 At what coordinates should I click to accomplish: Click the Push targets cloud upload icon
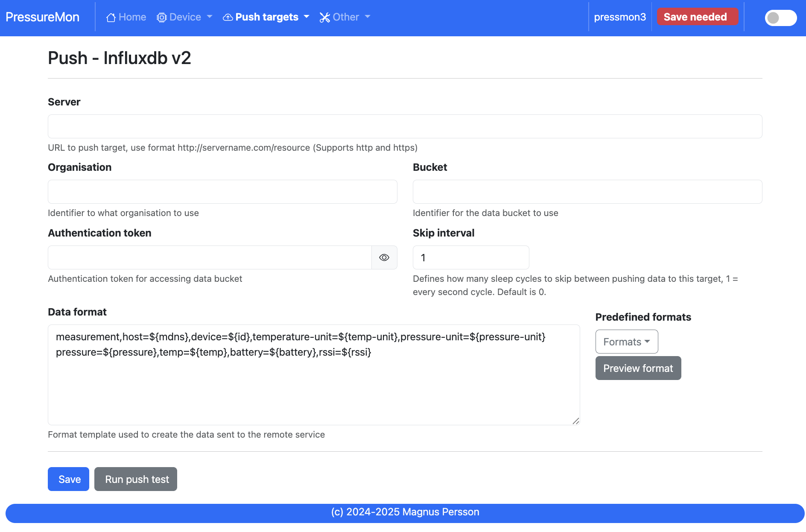tap(228, 18)
